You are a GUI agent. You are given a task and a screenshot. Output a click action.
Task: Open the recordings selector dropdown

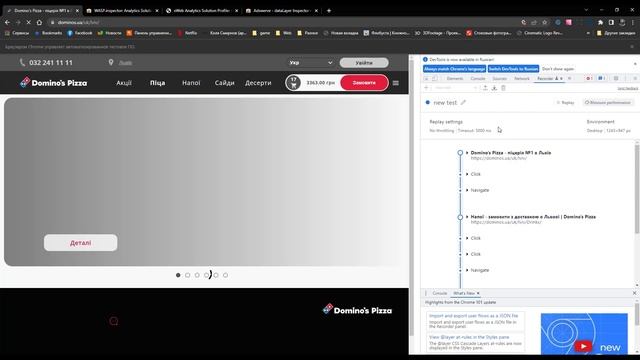coord(455,88)
